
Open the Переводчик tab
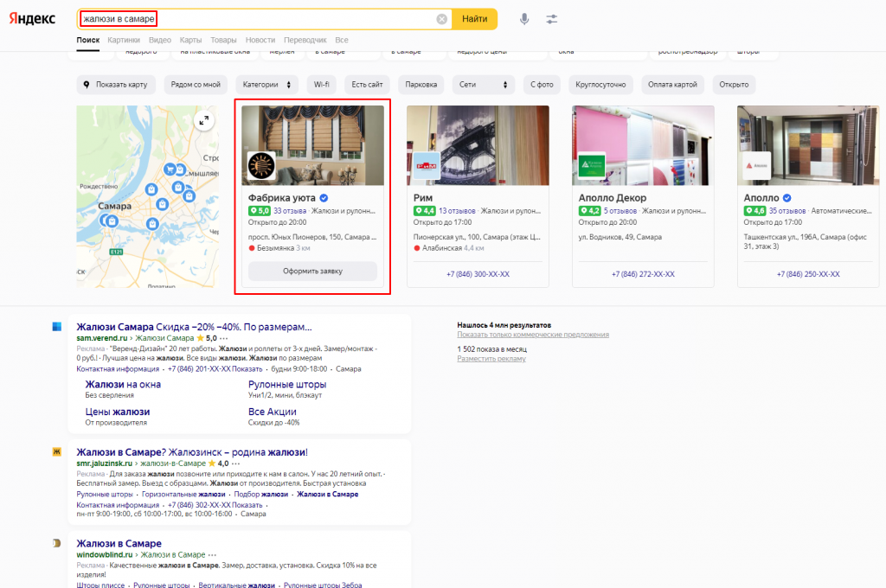(x=305, y=40)
